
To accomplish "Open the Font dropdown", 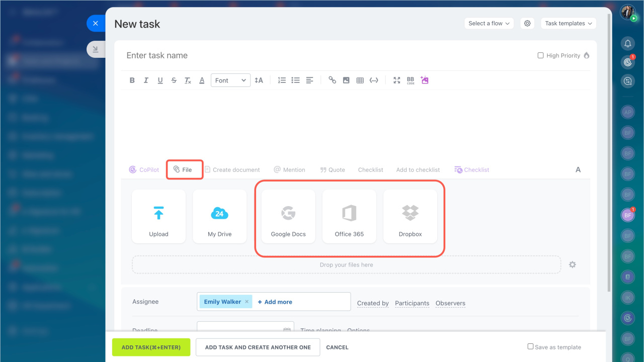I will [230, 80].
